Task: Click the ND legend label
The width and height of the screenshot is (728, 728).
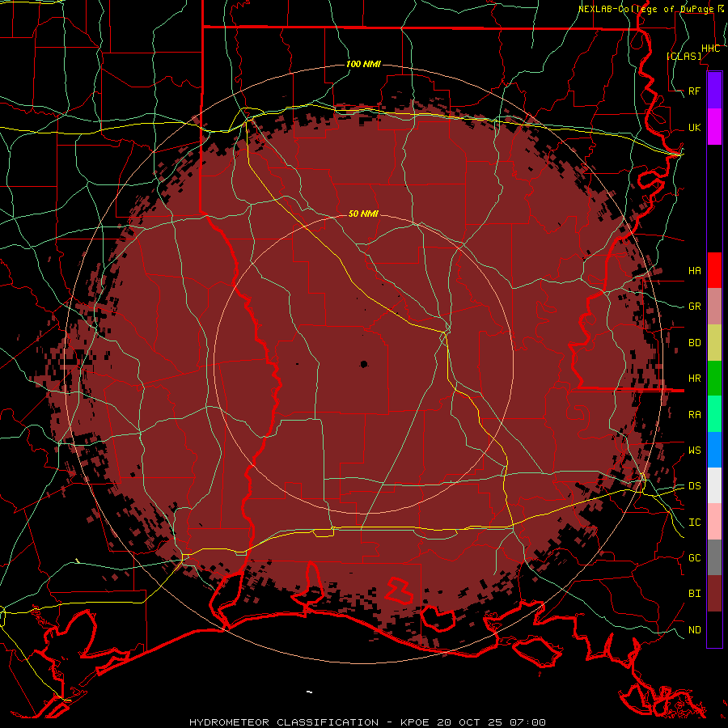Action: (x=695, y=629)
